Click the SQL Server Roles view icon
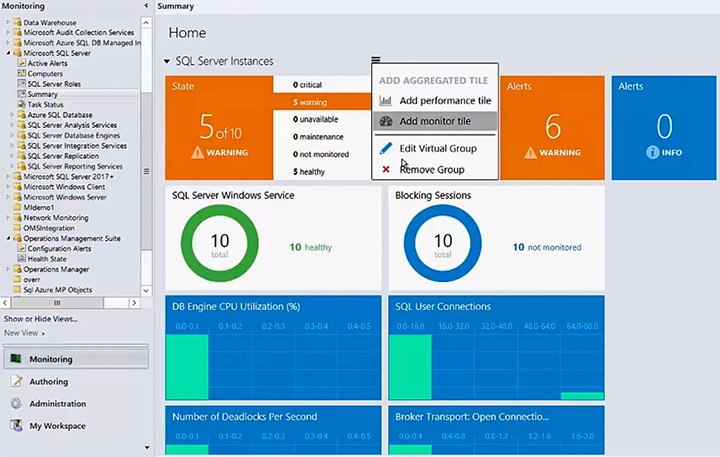The width and height of the screenshot is (720, 457). [21, 84]
